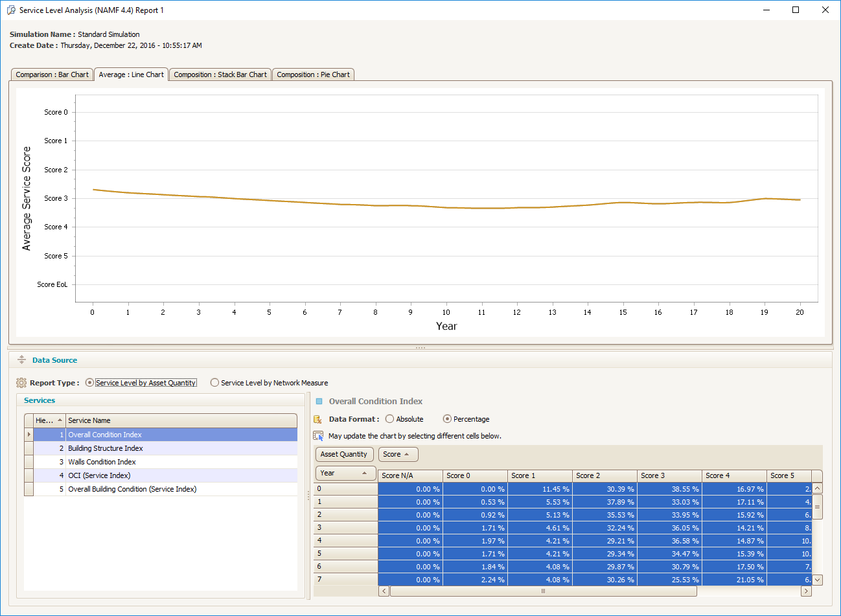Toggle sort on the Year field button
841x616 pixels.
pyautogui.click(x=345, y=473)
